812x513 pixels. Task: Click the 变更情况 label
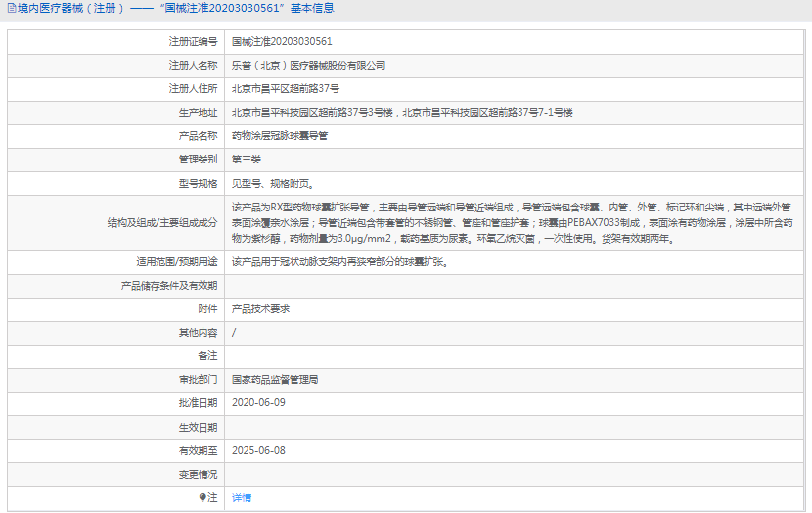click(x=198, y=475)
